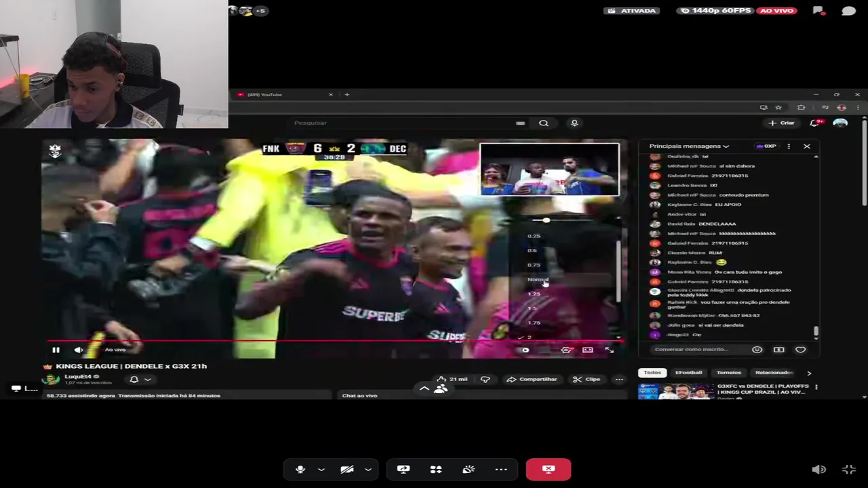Image resolution: width=868 pixels, height=488 pixels.
Task: Enter fullscreen from the video player
Action: point(609,350)
